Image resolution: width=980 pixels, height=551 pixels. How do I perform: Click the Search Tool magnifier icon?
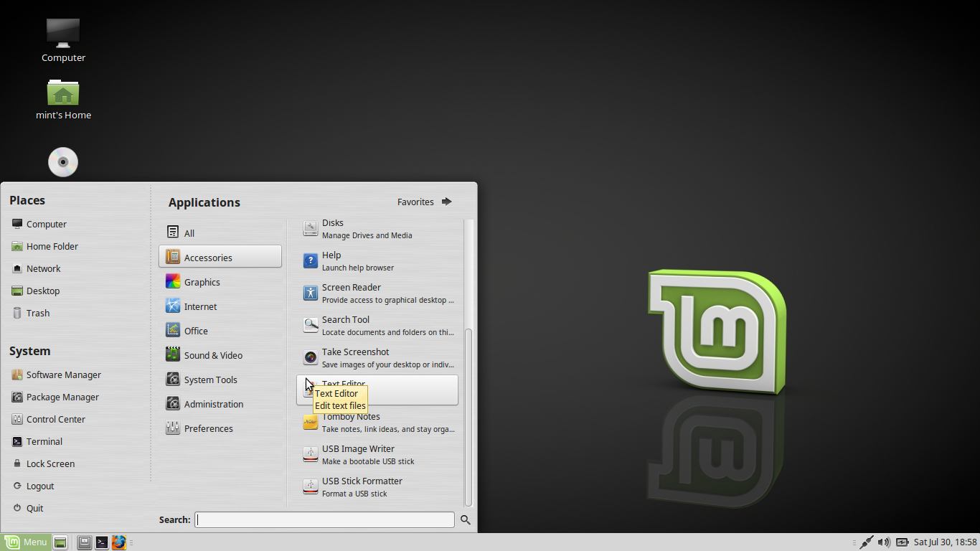coord(310,326)
